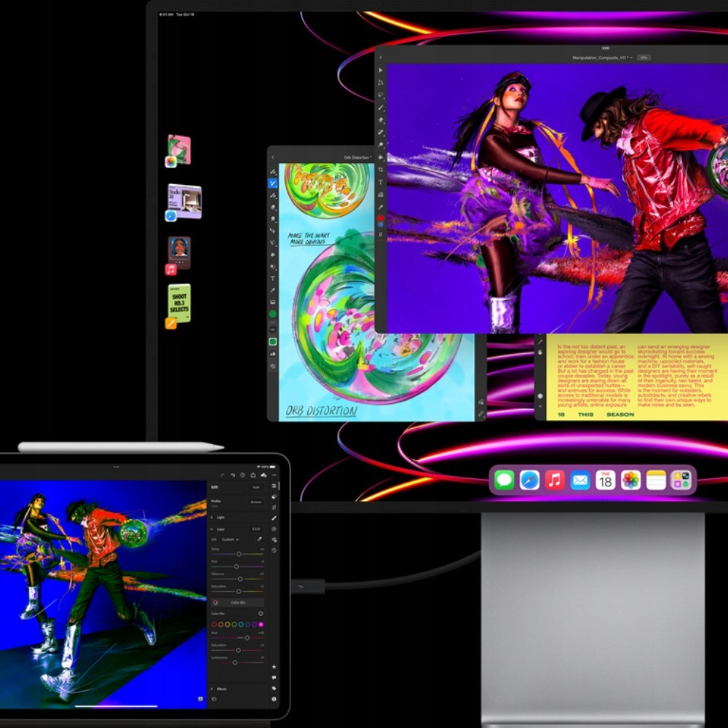Viewport: 728px width, 728px height.
Task: Select the Text tool in Fresco toolbar
Action: (273, 278)
